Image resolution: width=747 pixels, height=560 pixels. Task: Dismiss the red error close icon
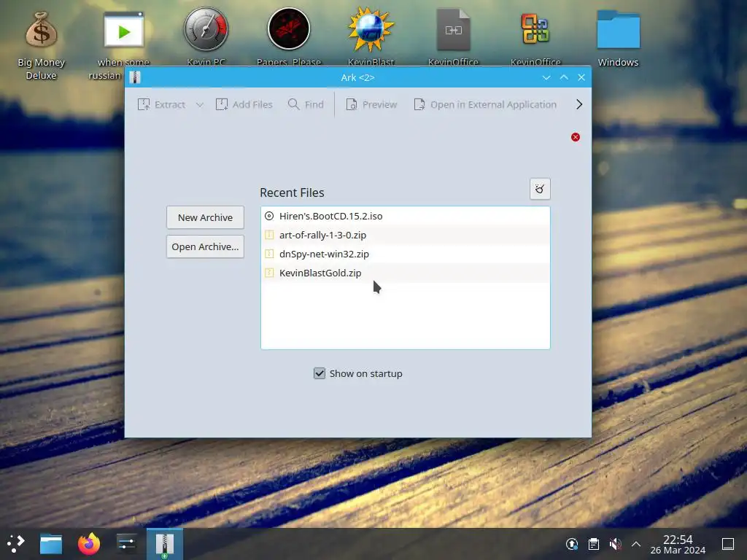pos(576,137)
